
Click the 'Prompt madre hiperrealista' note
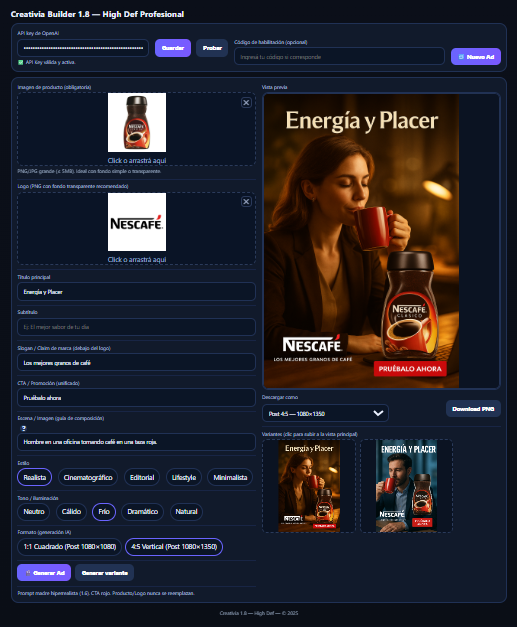(106, 593)
